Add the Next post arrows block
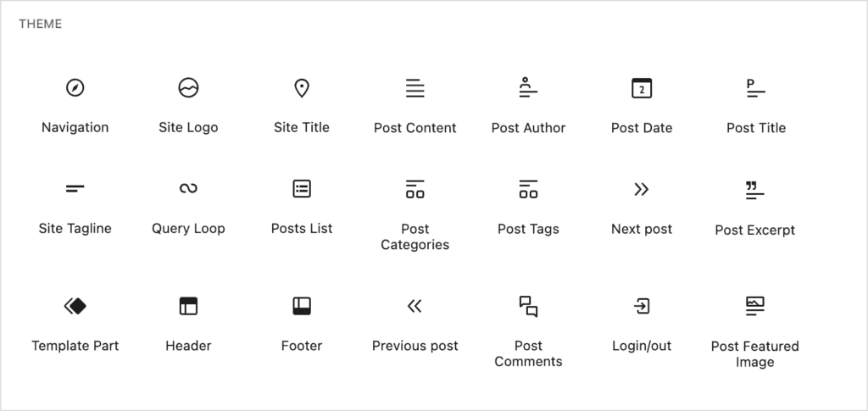The height and width of the screenshot is (411, 868). click(x=642, y=208)
